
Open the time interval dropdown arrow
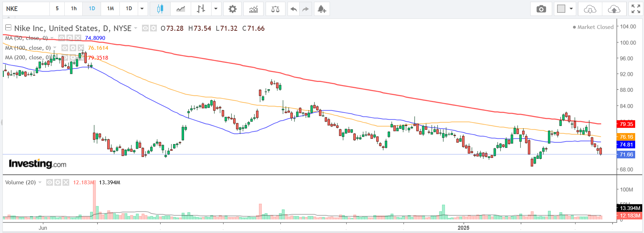point(142,9)
